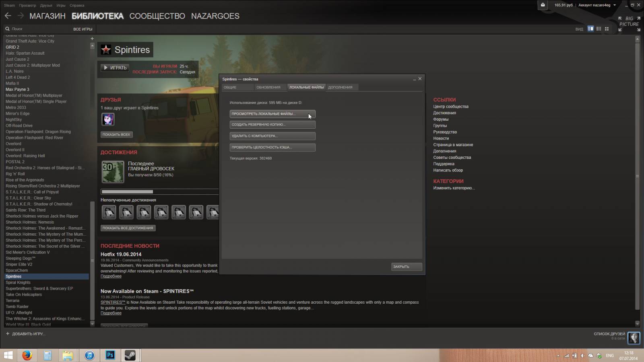Open the Windows Start button
This screenshot has width=644, height=362.
(x=8, y=355)
